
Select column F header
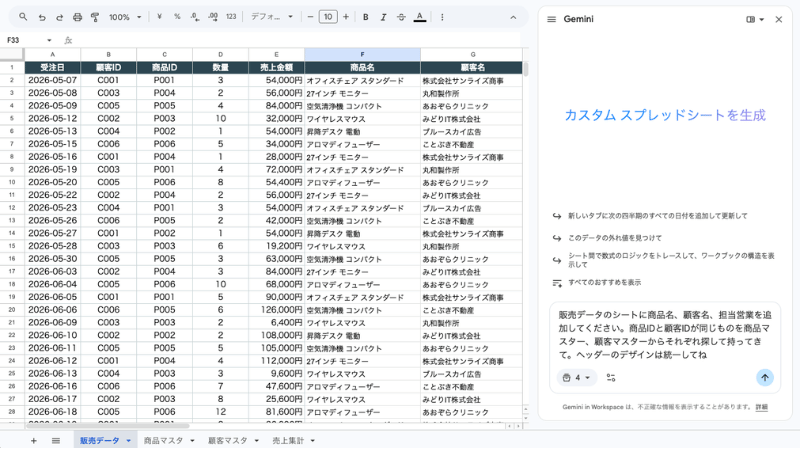362,55
